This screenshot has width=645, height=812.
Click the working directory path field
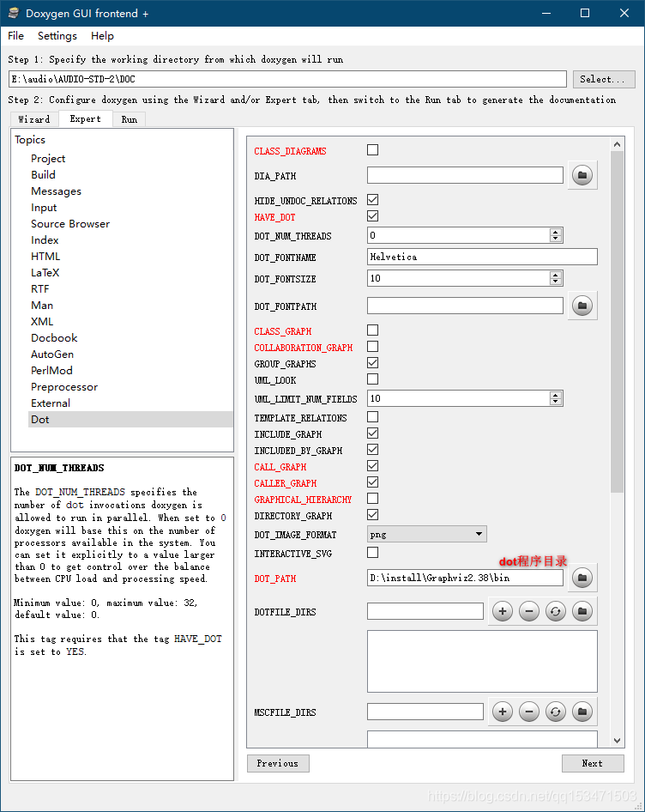point(288,79)
